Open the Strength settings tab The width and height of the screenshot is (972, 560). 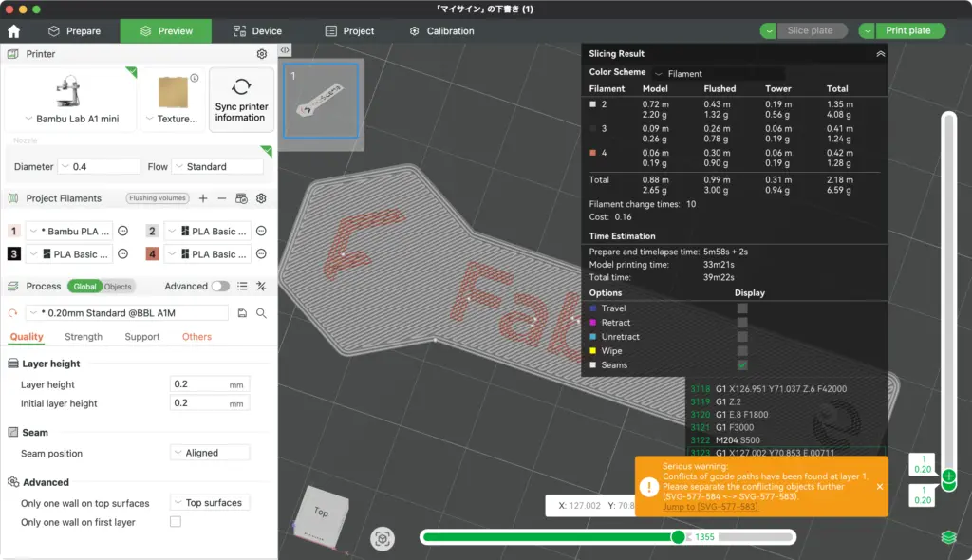[x=84, y=337]
